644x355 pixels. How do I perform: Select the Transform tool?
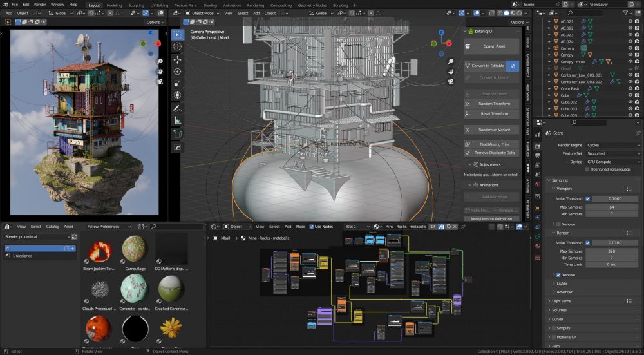click(178, 95)
